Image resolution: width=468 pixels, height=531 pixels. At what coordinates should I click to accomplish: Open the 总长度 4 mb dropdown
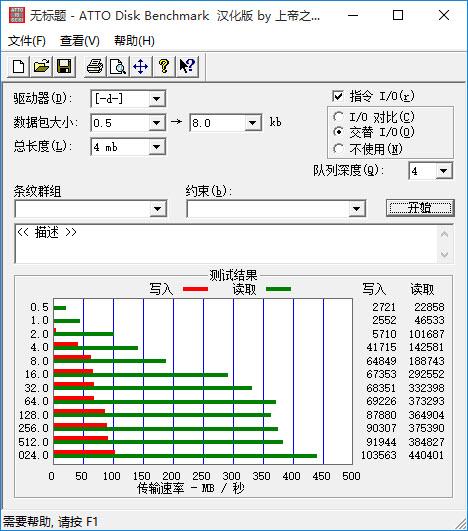pos(156,147)
